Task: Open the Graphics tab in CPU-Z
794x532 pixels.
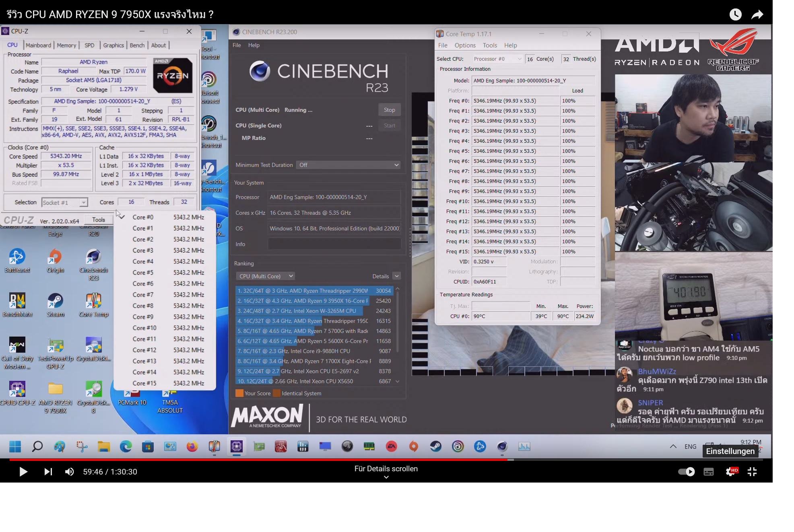Action: (113, 45)
